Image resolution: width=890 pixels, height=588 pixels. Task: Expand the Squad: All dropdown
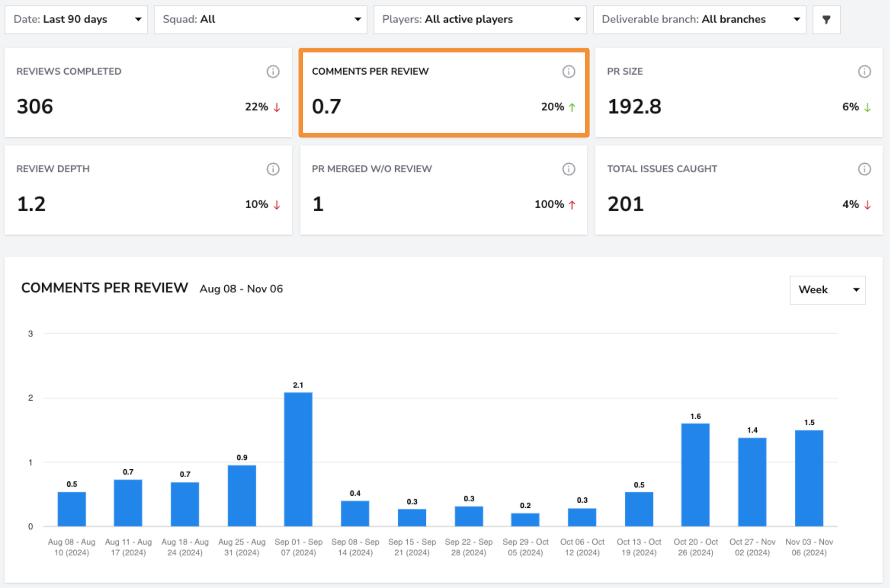pyautogui.click(x=261, y=20)
